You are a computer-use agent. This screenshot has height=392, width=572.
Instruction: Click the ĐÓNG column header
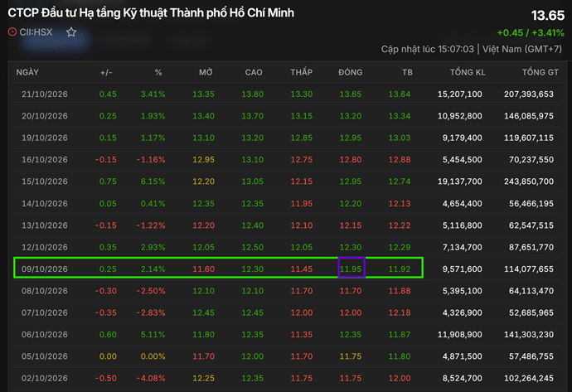click(350, 72)
